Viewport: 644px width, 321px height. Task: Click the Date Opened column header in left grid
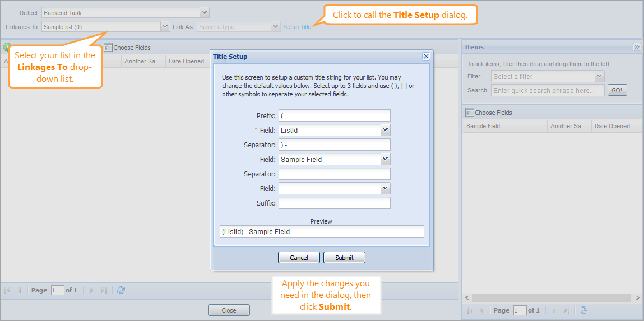186,61
